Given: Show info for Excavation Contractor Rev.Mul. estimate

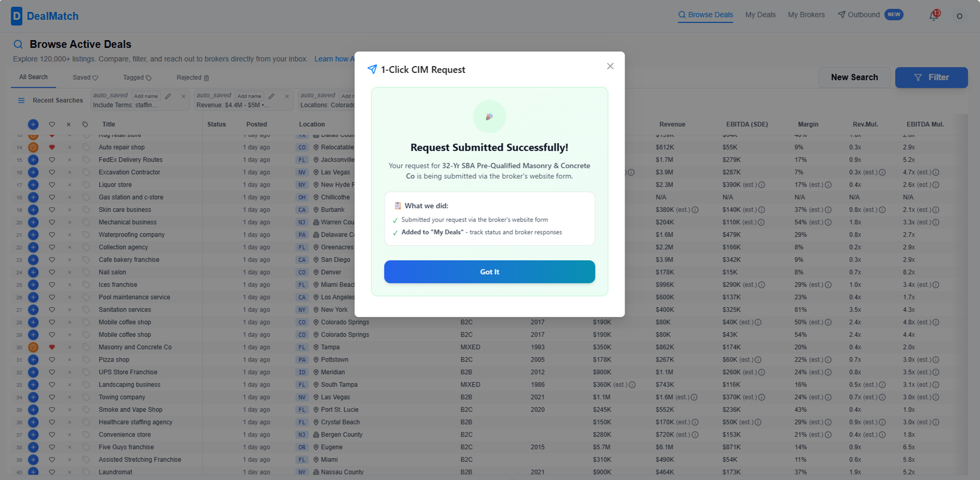Looking at the screenshot, I should pyautogui.click(x=882, y=172).
